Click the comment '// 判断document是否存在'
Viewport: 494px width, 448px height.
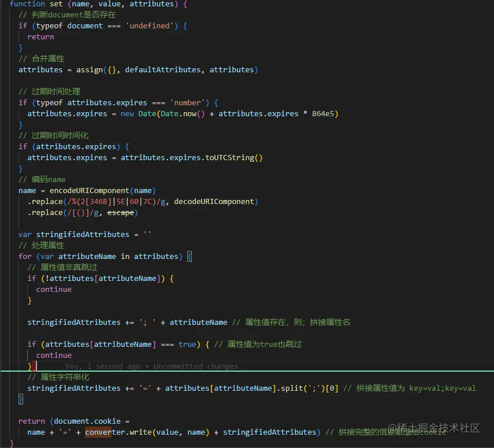point(67,15)
